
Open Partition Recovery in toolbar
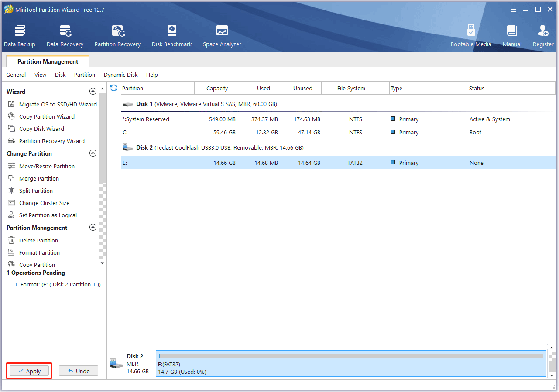point(117,36)
